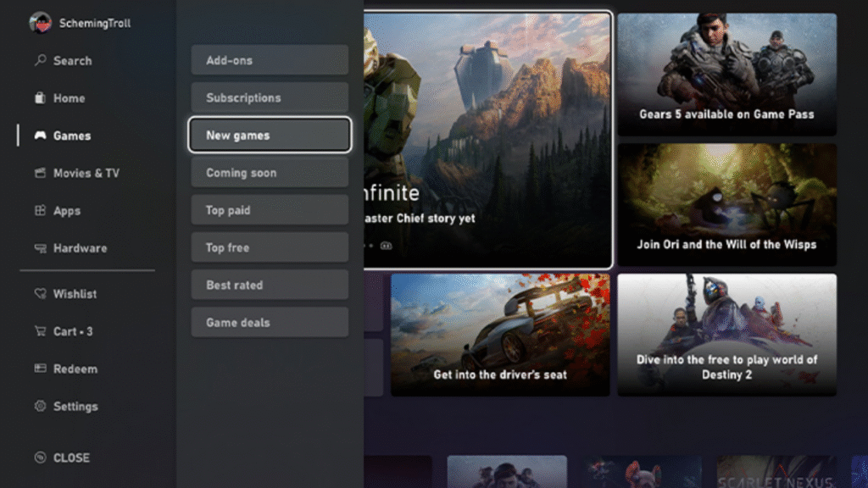Viewport: 868px width, 488px height.
Task: Click the Home bag icon
Action: click(x=40, y=98)
